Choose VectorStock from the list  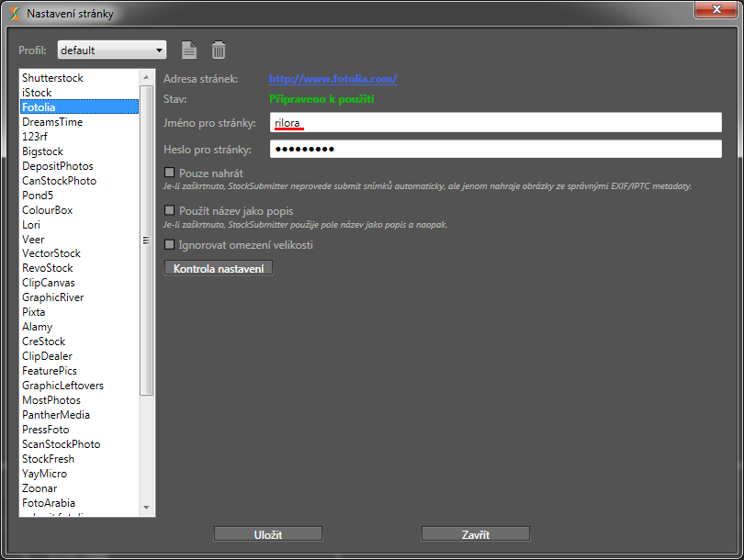point(79,253)
